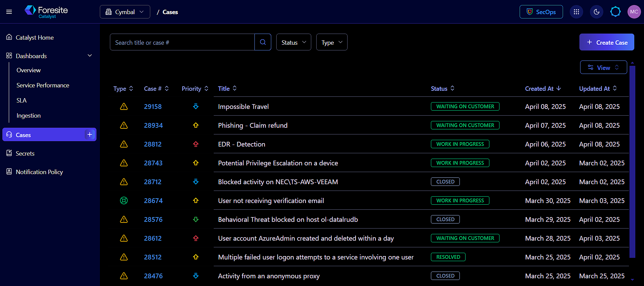Screen dimensions: 644x286
Task: Sort table by Case # column
Action: tap(156, 88)
